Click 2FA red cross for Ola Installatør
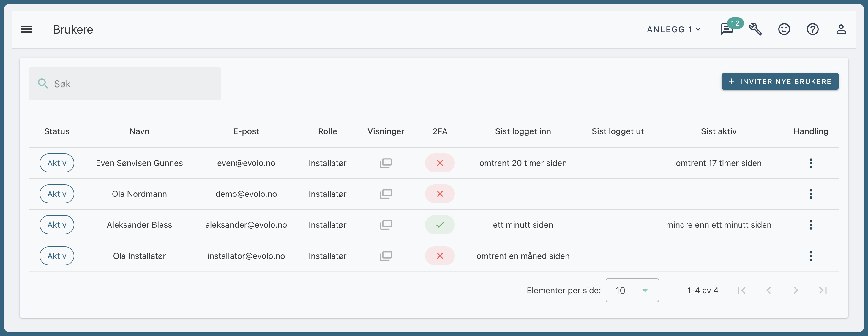The width and height of the screenshot is (868, 336). point(439,256)
